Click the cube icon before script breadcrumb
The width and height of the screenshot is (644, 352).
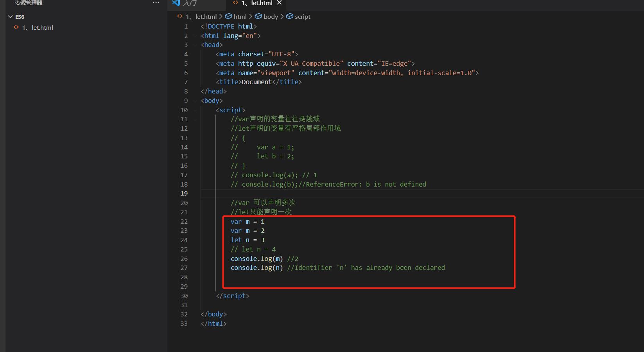pos(289,16)
